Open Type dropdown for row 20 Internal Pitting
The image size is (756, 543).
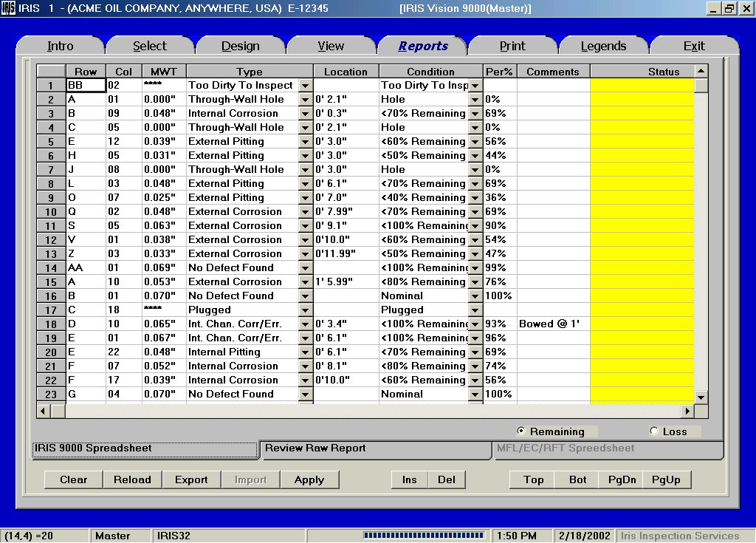pos(305,352)
